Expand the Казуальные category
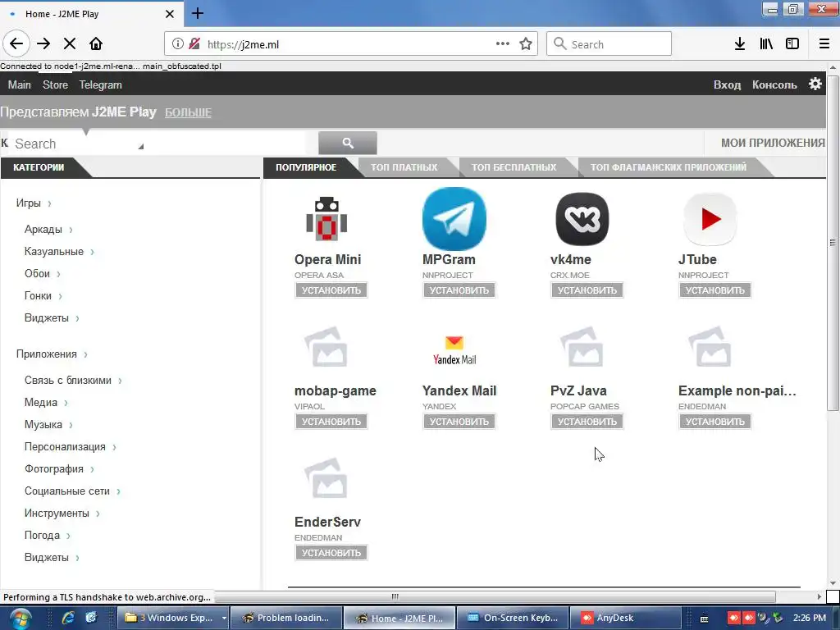The width and height of the screenshot is (840, 630). [x=59, y=251]
